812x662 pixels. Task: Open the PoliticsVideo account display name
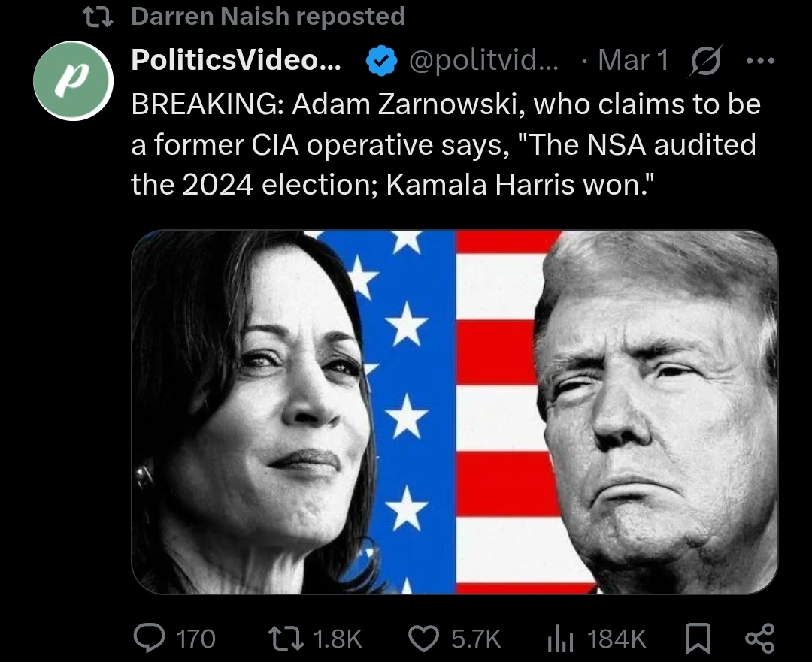pyautogui.click(x=236, y=60)
